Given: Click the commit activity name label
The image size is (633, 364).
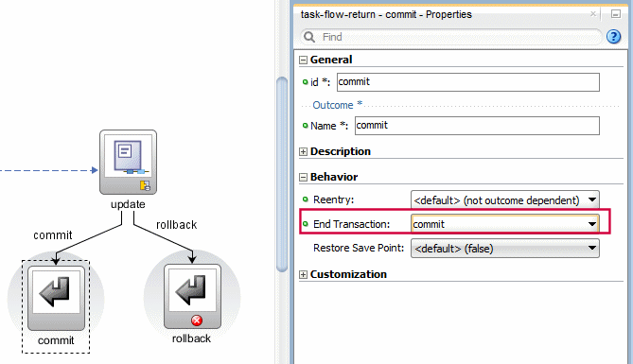Looking at the screenshot, I should coord(56,340).
